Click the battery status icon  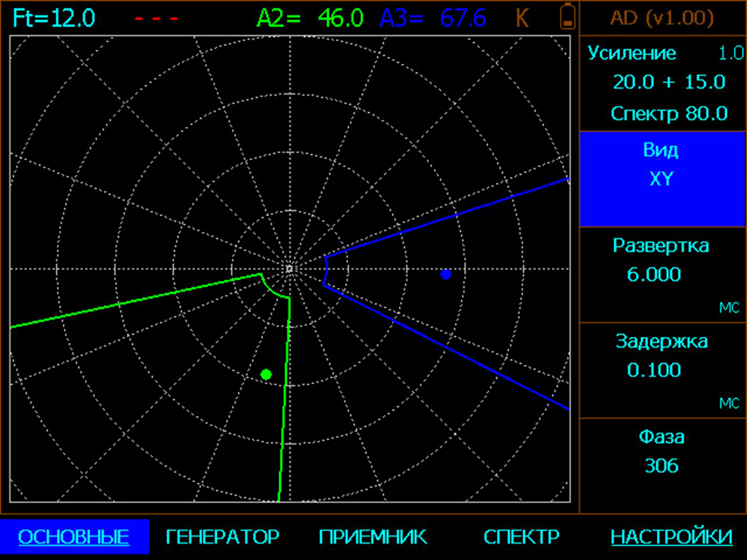[568, 17]
